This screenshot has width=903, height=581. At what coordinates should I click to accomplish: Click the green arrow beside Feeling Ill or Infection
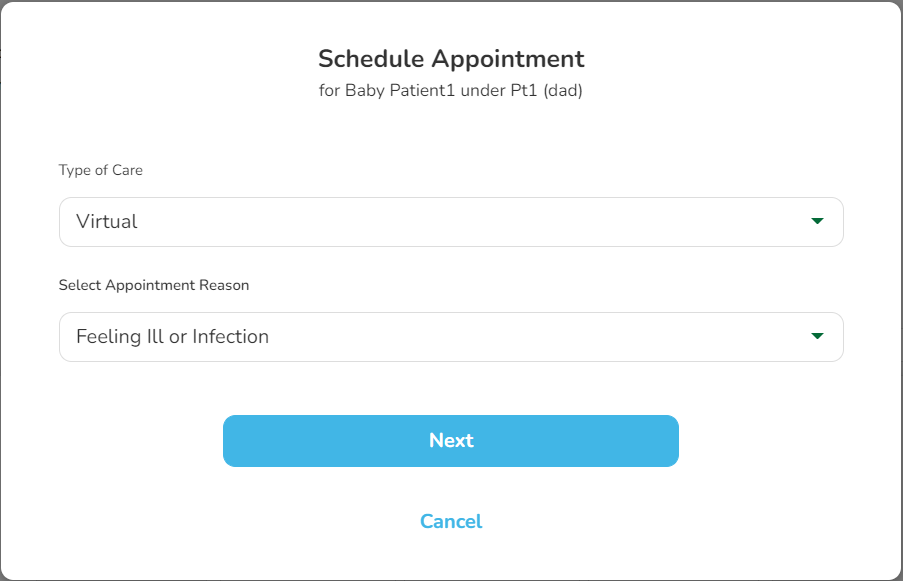817,336
